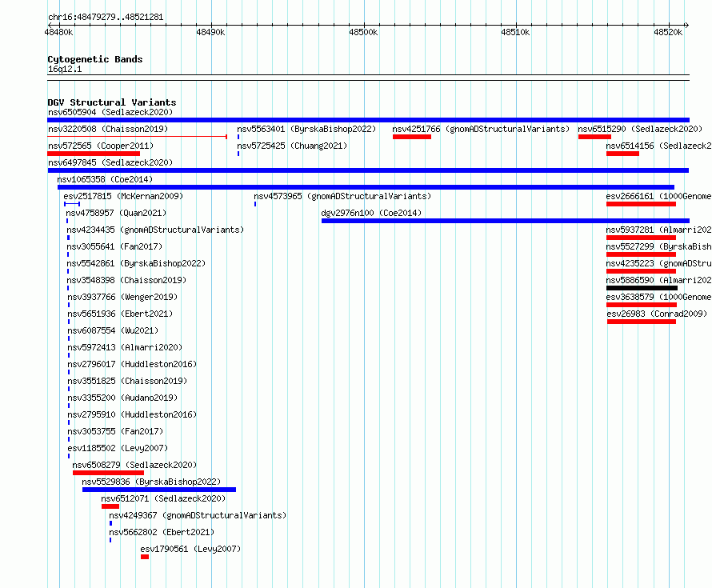
Task: Select nsv5529836 (ByrskaBishop2022) label
Action: pyautogui.click(x=151, y=482)
